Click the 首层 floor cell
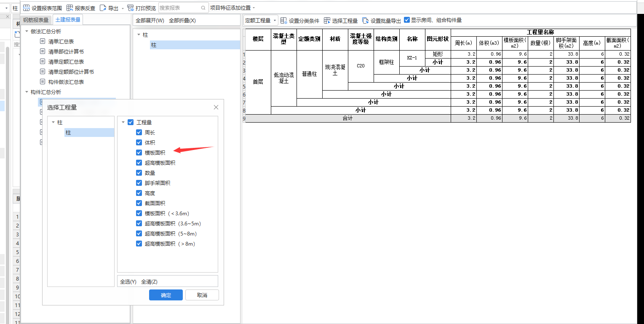The height and width of the screenshot is (324, 644). (x=258, y=82)
